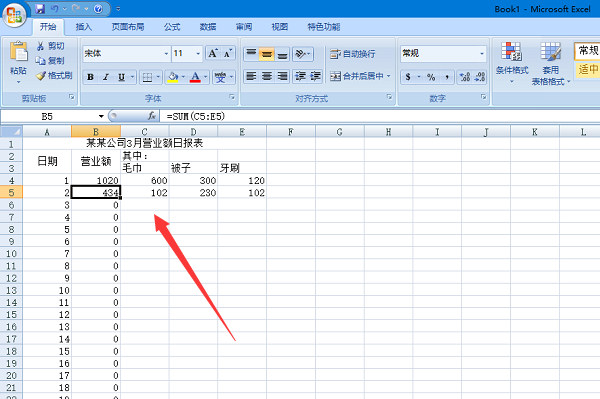Viewport: 600px width, 399px height.
Task: Decrease font size with the A down button
Action: point(228,54)
